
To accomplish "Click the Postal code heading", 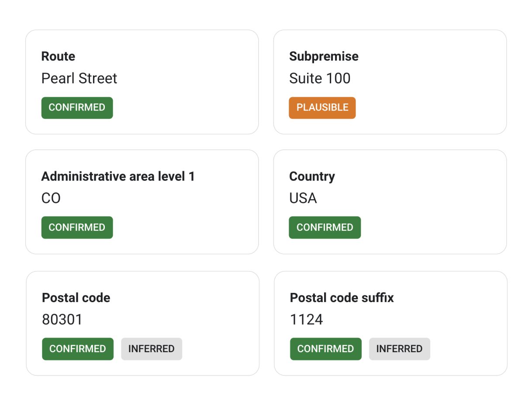I will (76, 298).
